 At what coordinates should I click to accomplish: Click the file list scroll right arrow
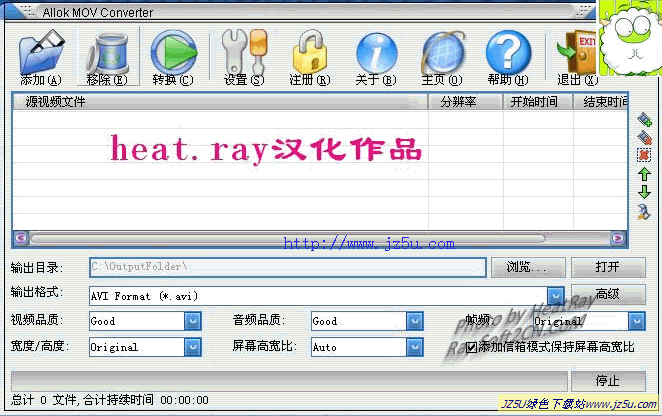618,238
